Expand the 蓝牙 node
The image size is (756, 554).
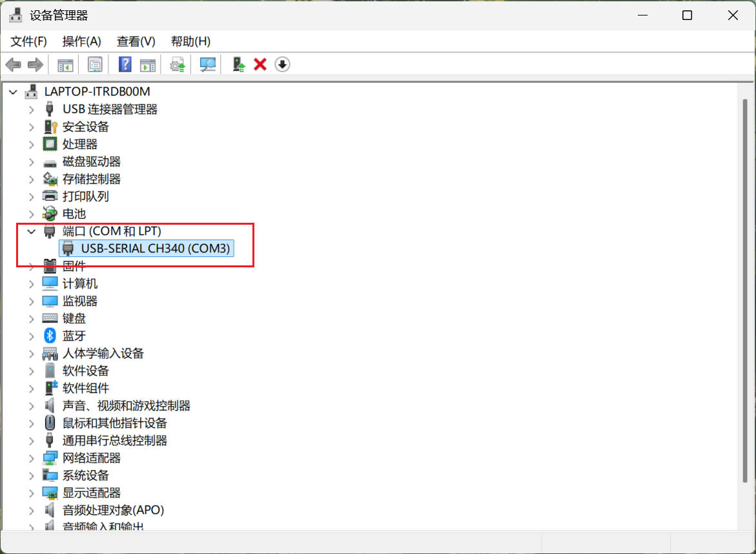(32, 336)
